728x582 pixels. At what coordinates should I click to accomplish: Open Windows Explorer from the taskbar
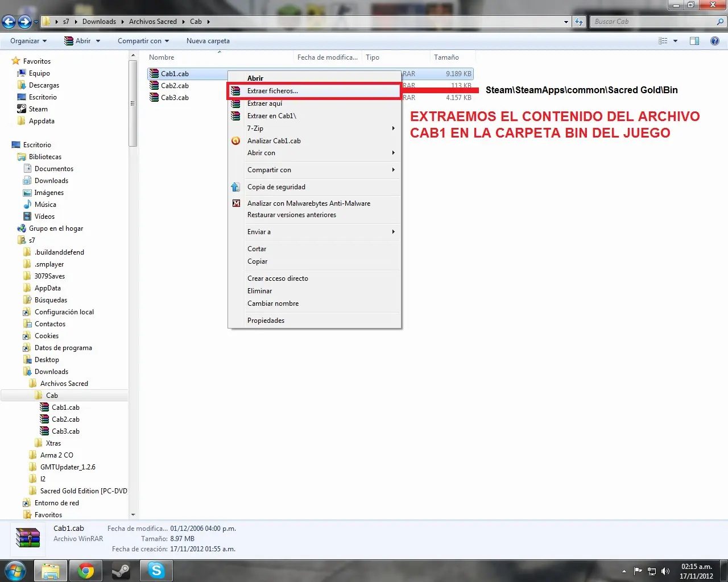[51, 571]
